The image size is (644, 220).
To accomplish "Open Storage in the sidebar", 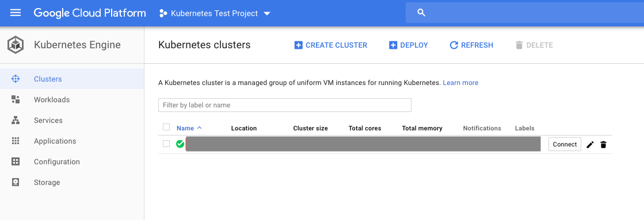I will 72,182.
